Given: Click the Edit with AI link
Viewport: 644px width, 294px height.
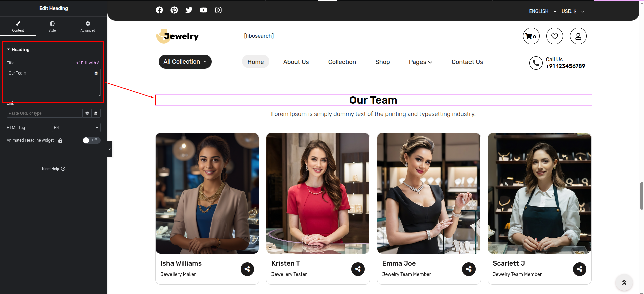Looking at the screenshot, I should point(88,63).
